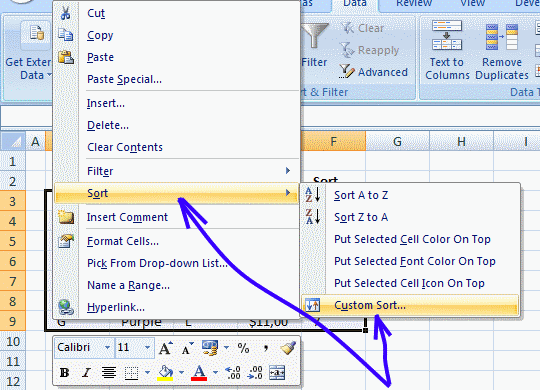The image size is (540, 390).
Task: Click the Borders icon in mini toolbar
Action: (131, 373)
